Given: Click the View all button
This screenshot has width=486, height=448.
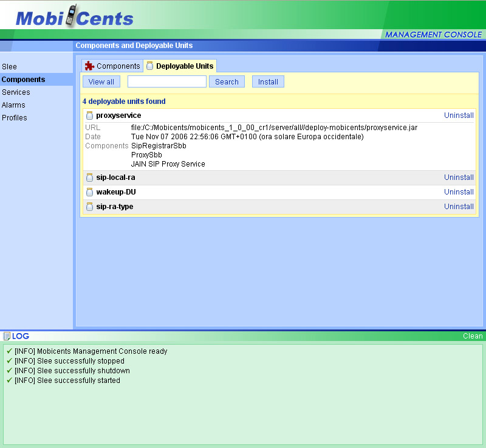Looking at the screenshot, I should 101,81.
